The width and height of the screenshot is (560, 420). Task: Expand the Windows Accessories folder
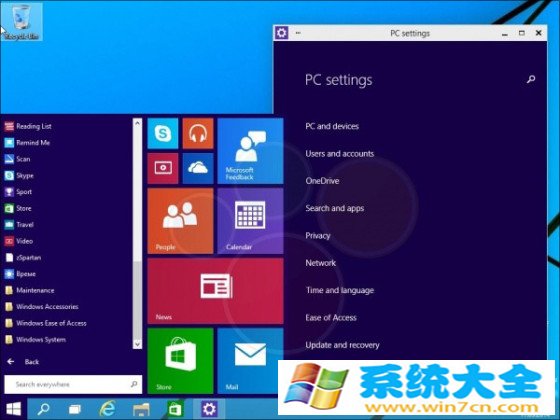pos(41,307)
